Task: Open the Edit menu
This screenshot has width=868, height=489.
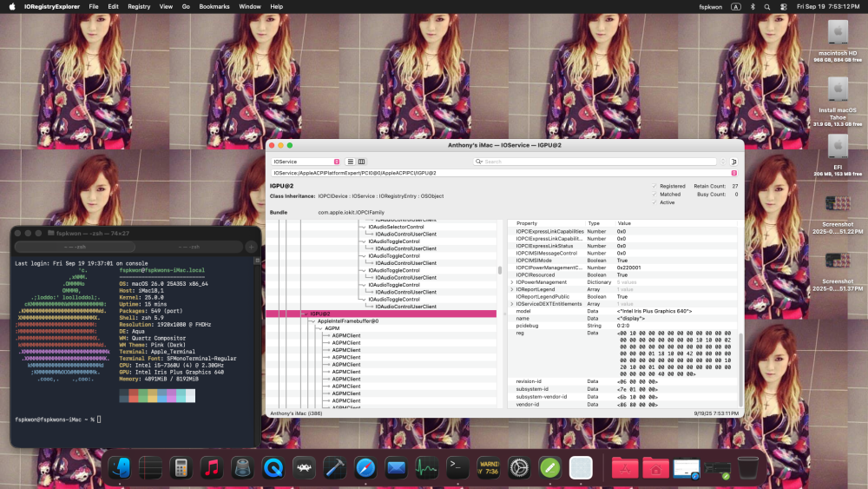Action: [x=113, y=7]
